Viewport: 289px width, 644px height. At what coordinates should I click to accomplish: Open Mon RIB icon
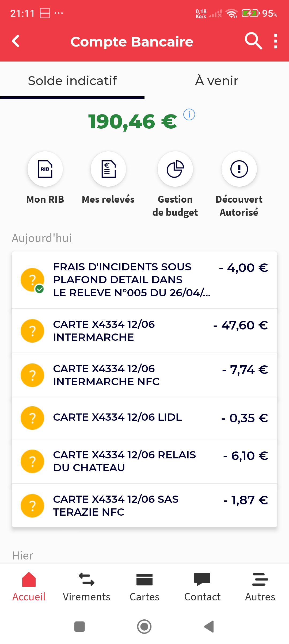[45, 169]
